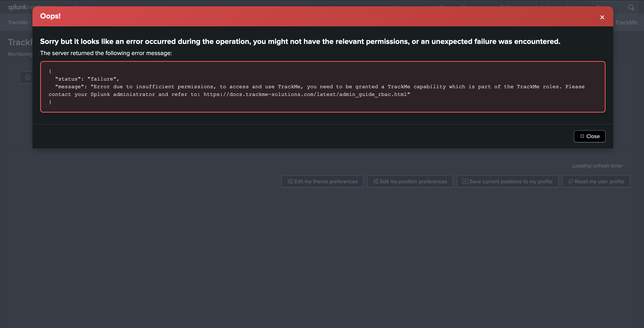
Task: Click the eraser icon on Reset my user profile
Action: click(571, 181)
